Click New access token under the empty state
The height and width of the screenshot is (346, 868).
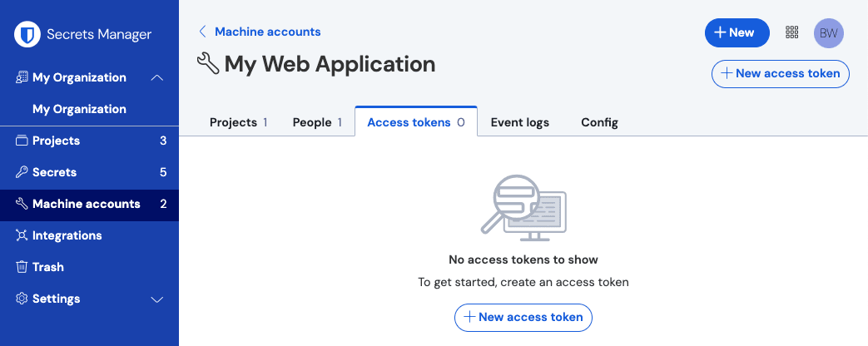(523, 317)
